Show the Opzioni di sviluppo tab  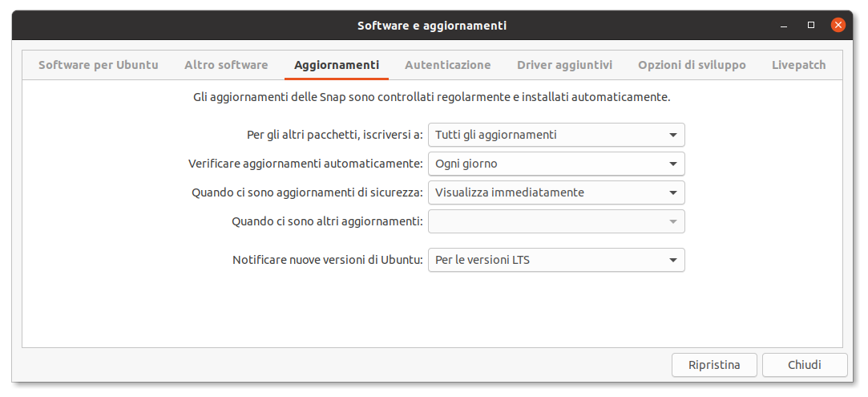pyautogui.click(x=692, y=65)
